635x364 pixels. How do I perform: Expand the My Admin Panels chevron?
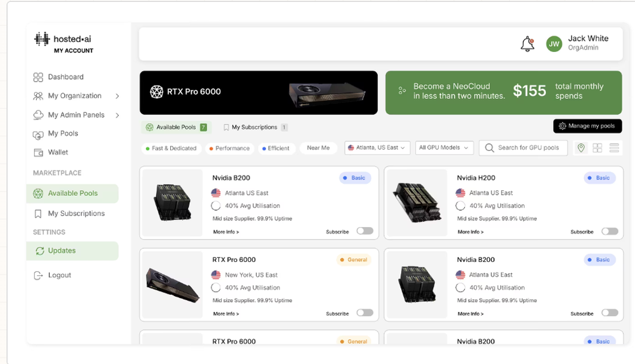pyautogui.click(x=117, y=115)
